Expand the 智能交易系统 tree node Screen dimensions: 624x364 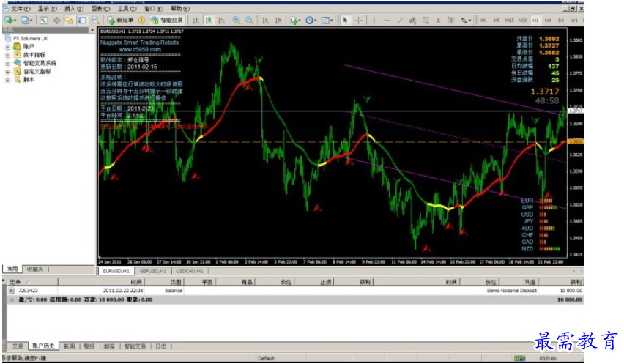pyautogui.click(x=7, y=64)
